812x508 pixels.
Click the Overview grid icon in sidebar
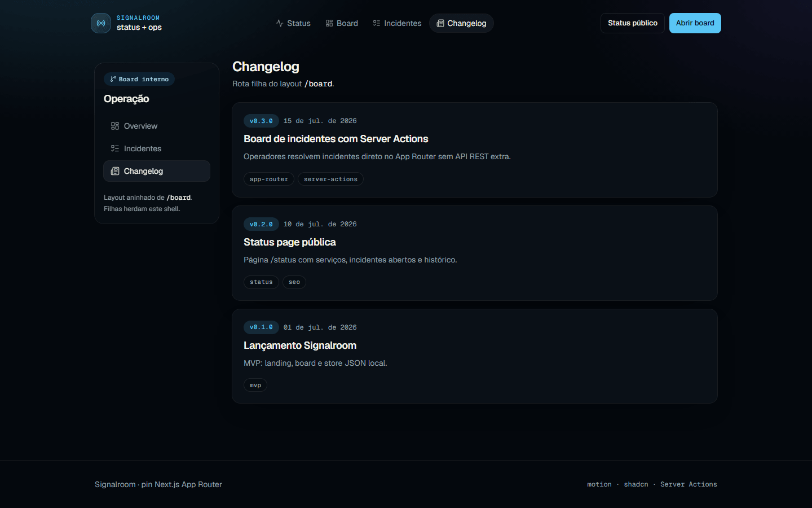pyautogui.click(x=115, y=126)
